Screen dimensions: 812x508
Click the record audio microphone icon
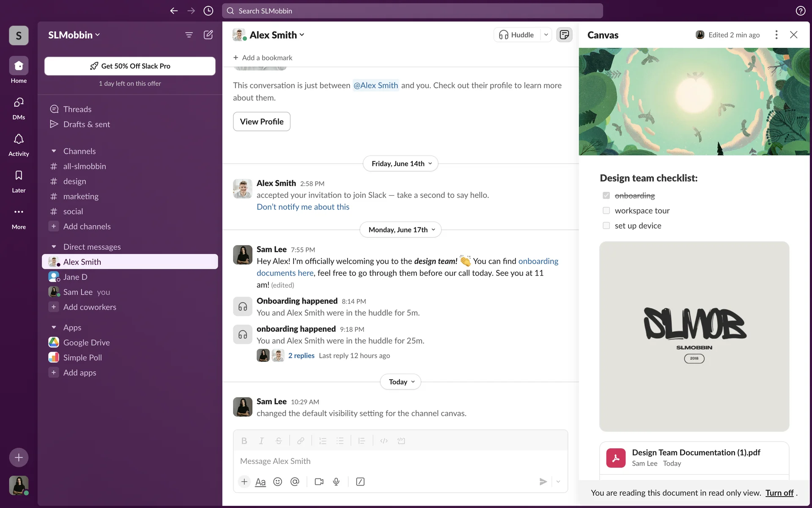coord(336,482)
